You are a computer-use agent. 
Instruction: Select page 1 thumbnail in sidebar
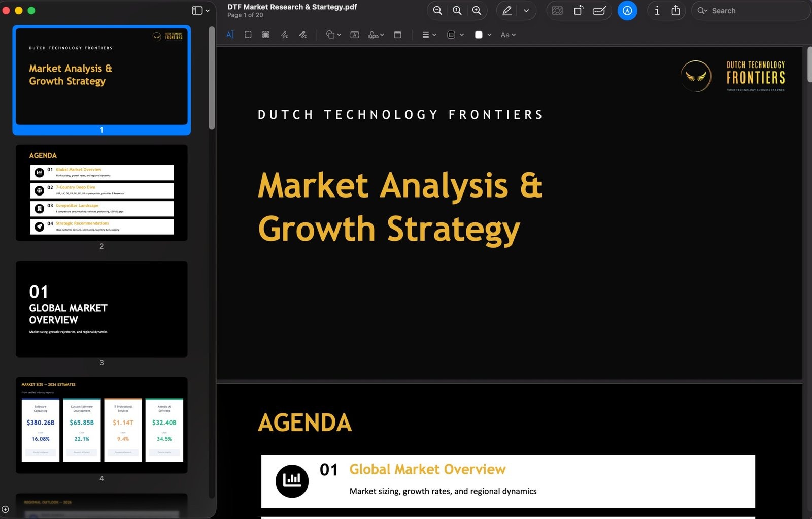[101, 77]
